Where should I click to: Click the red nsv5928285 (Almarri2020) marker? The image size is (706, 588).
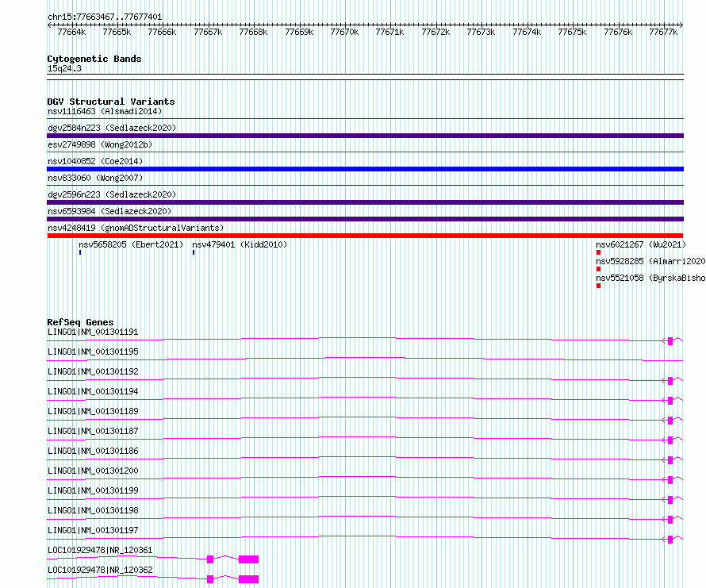pyautogui.click(x=598, y=269)
